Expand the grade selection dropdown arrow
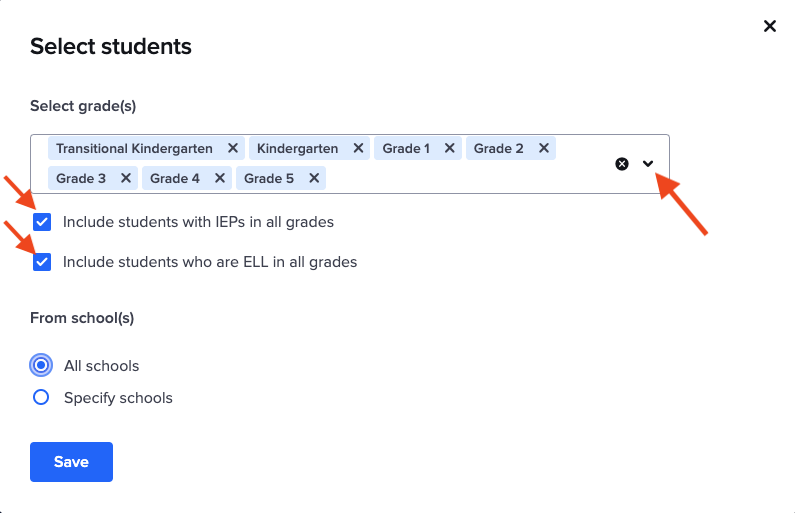The height and width of the screenshot is (513, 795). click(648, 164)
